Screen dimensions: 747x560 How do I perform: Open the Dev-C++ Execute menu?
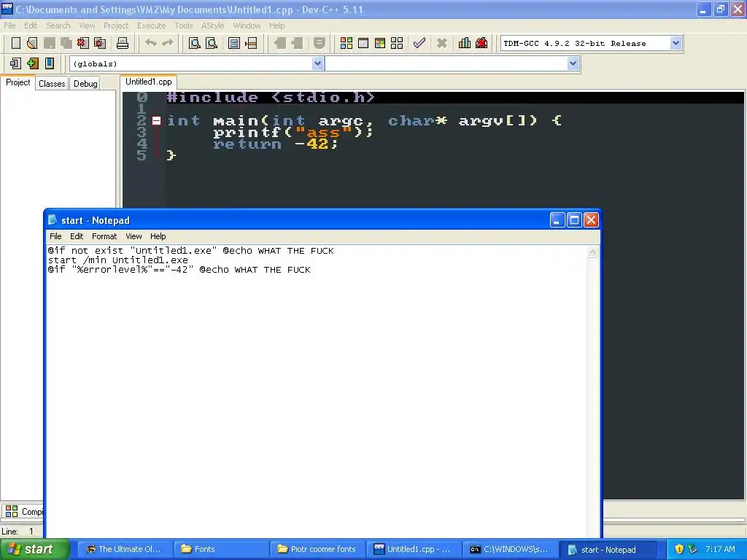click(x=152, y=26)
